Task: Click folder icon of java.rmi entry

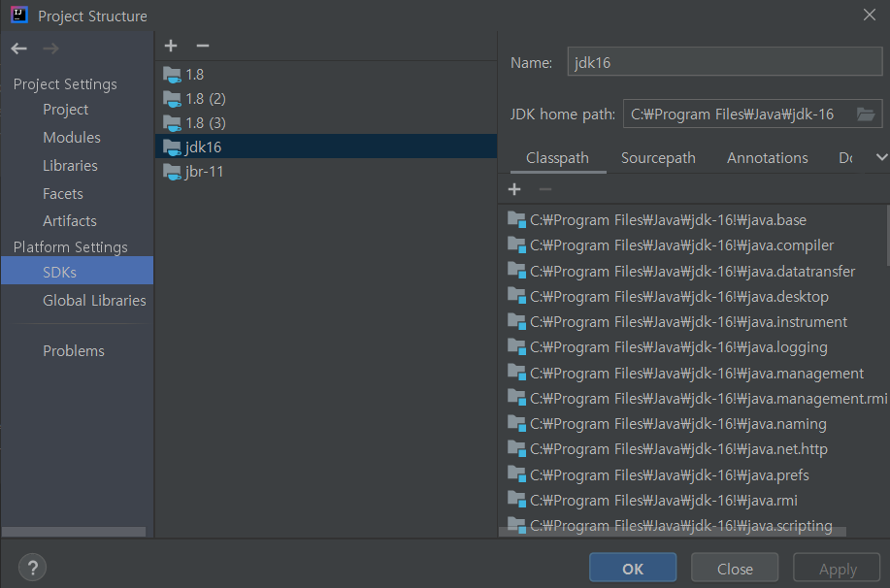Action: click(x=516, y=500)
